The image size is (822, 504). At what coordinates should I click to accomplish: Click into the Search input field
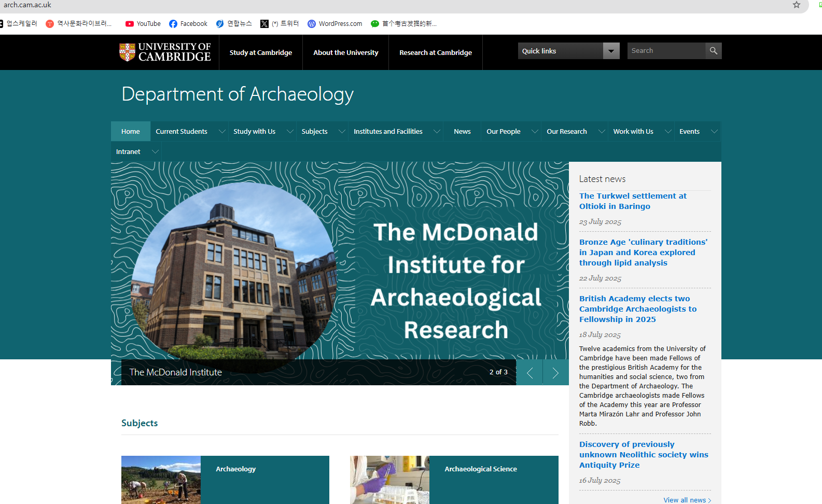pyautogui.click(x=666, y=51)
